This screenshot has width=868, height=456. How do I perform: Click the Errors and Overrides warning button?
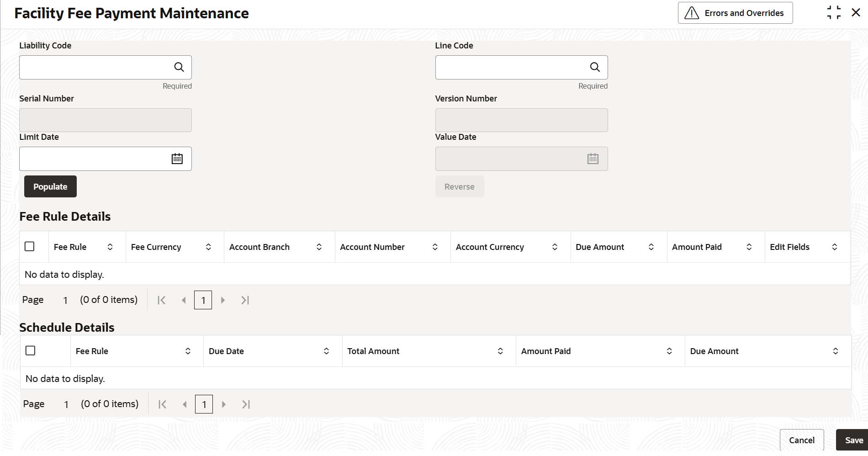[x=735, y=13]
